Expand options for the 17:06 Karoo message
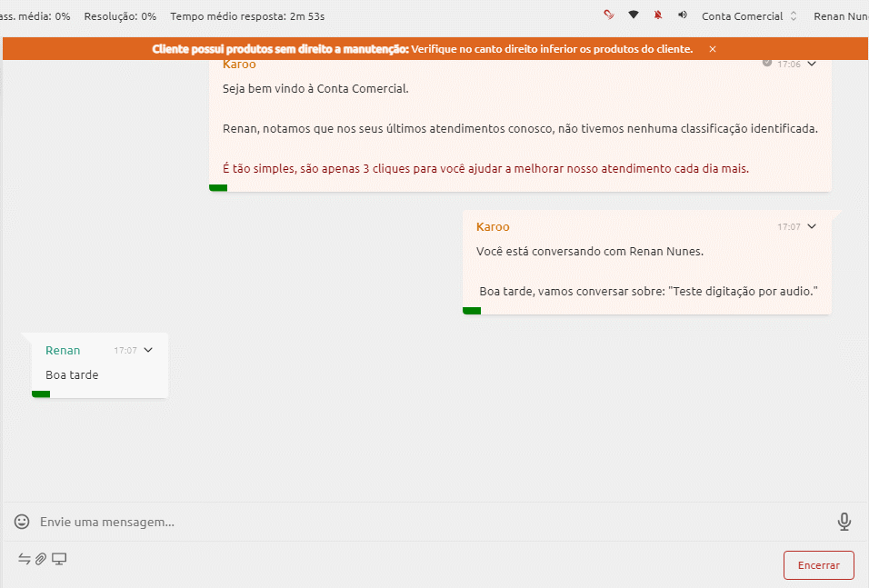This screenshot has height=588, width=869. click(x=812, y=64)
